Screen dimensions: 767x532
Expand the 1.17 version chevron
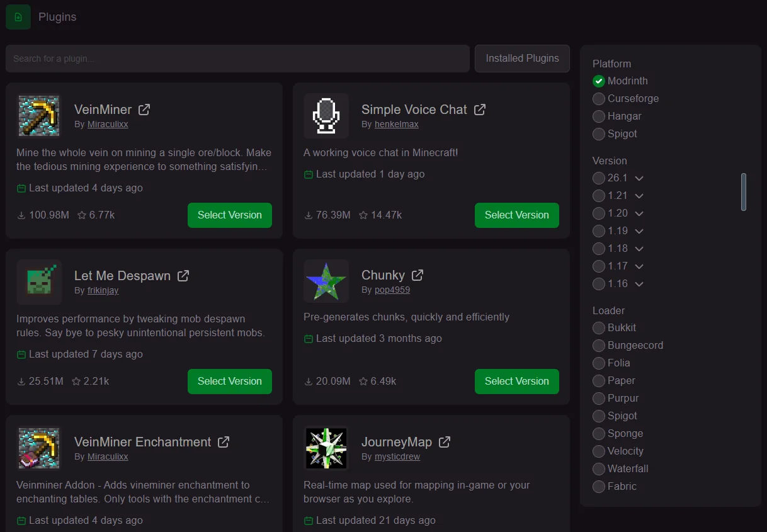click(639, 267)
